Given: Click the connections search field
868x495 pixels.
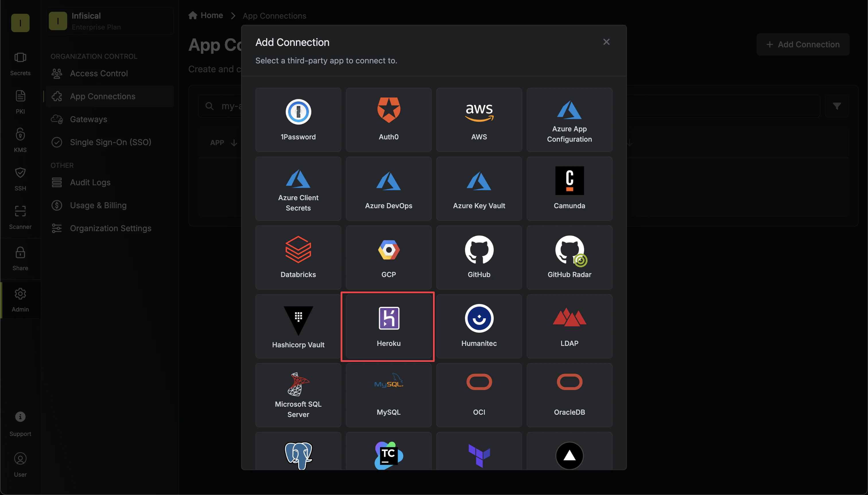Looking at the screenshot, I should (509, 106).
